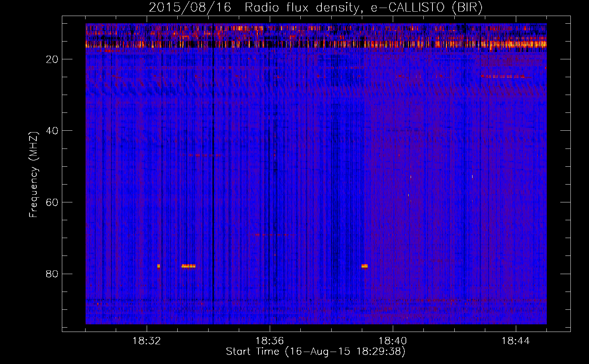Click the 18:44 time tick label
The height and width of the screenshot is (364, 589).
[516, 341]
